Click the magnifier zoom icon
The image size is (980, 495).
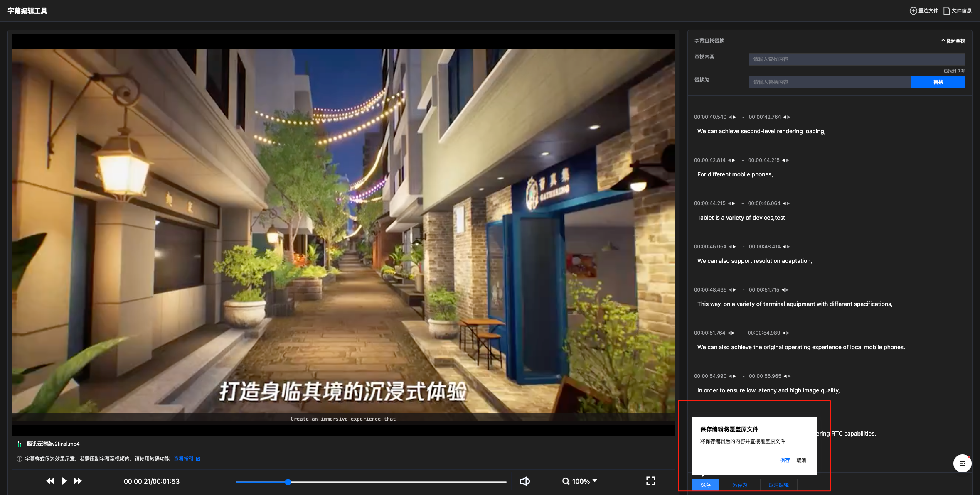coord(566,481)
